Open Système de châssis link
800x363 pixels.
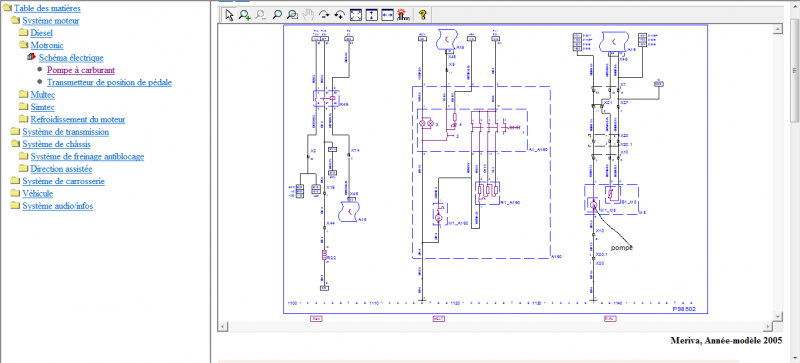pos(57,144)
